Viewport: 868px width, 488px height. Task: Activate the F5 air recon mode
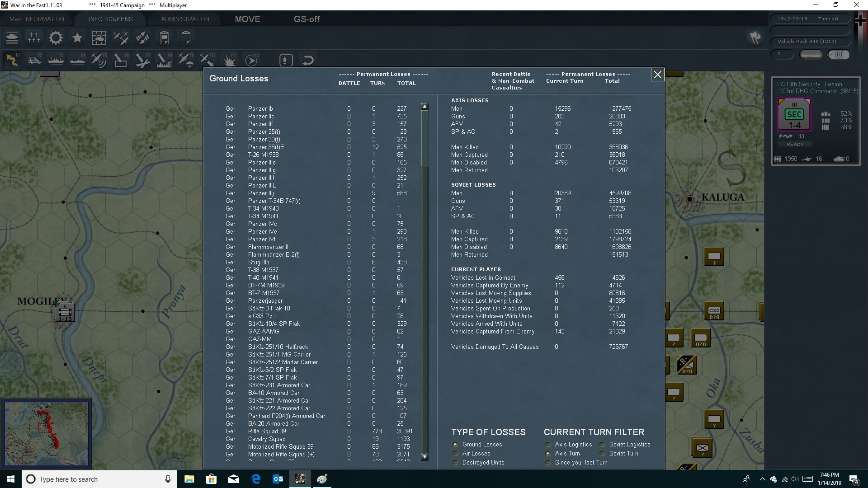pyautogui.click(x=98, y=60)
